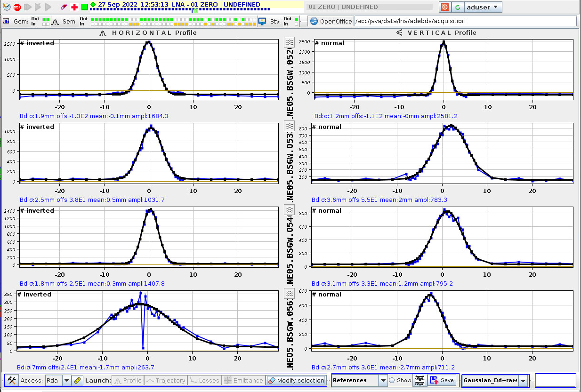581x392 pixels.
Task: Click the Modify selection button
Action: tap(296, 380)
